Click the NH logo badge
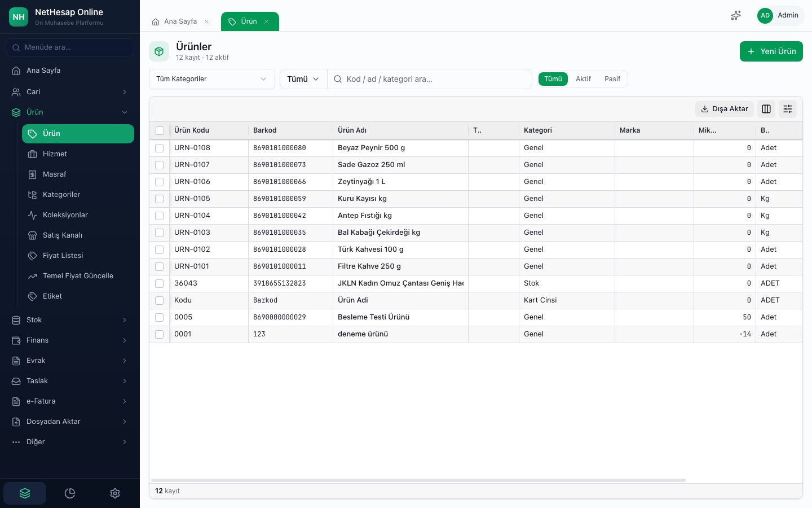The height and width of the screenshot is (508, 812). point(19,17)
